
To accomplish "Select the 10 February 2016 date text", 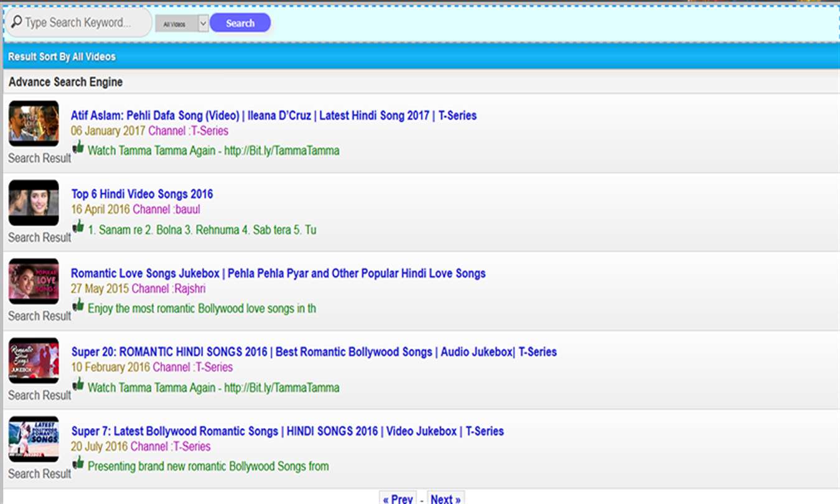I will click(x=111, y=367).
